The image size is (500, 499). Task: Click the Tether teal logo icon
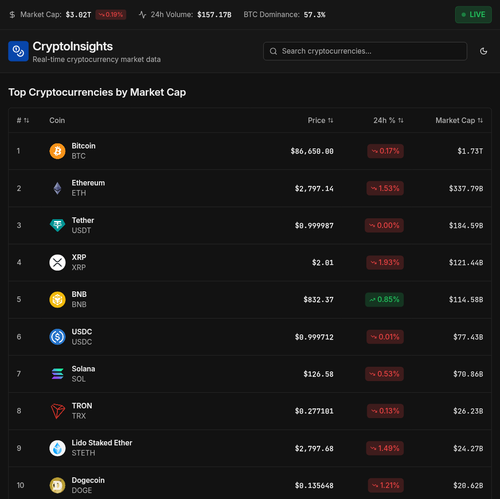[57, 225]
